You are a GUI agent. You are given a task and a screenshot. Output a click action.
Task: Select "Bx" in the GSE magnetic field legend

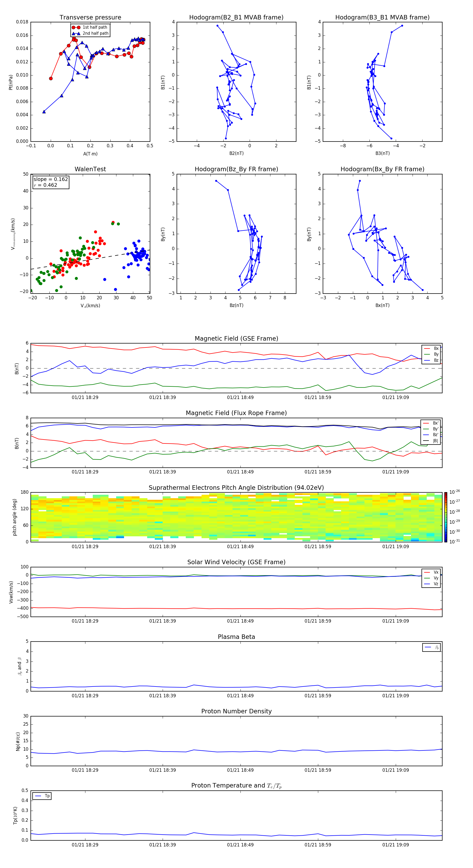(431, 349)
